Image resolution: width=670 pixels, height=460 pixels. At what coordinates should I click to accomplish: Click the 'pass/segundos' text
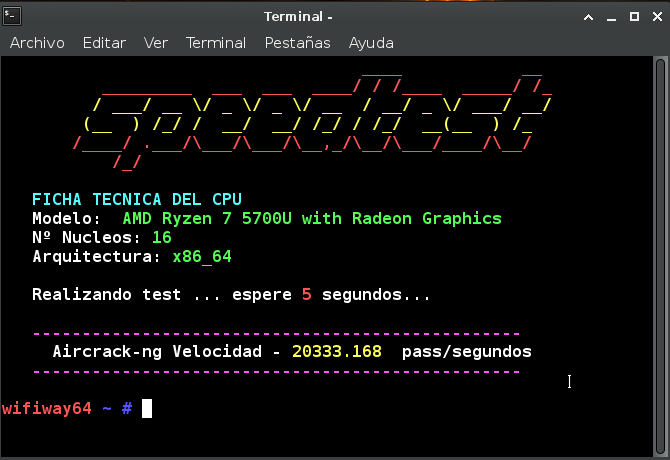(x=467, y=352)
